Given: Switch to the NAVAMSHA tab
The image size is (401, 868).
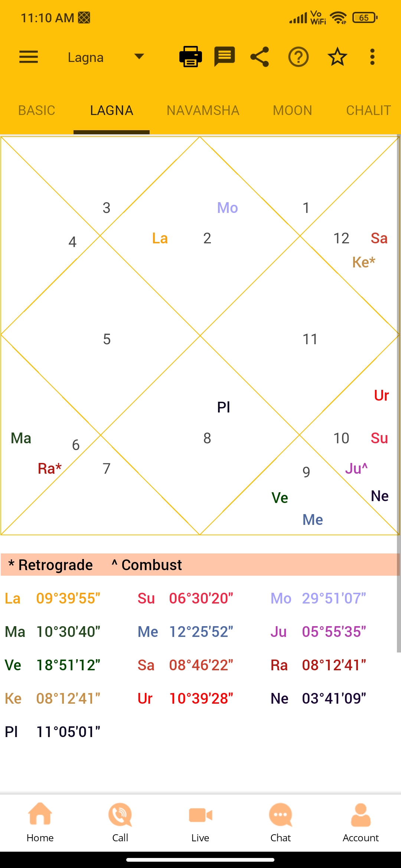Looking at the screenshot, I should click(203, 111).
